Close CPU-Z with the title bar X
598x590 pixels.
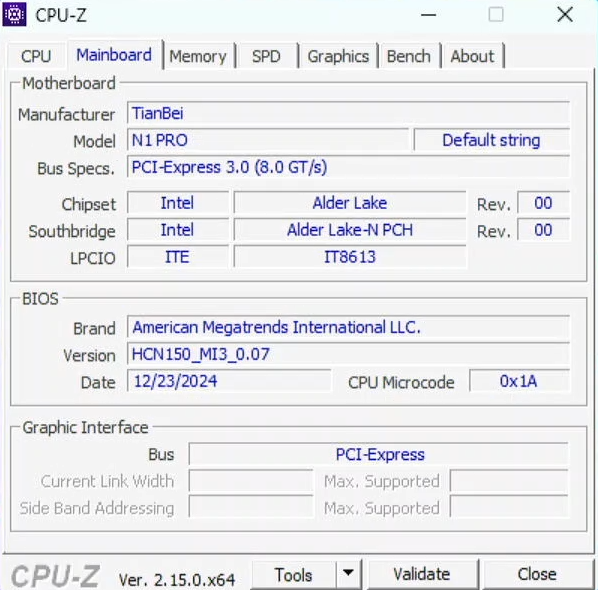(x=565, y=15)
